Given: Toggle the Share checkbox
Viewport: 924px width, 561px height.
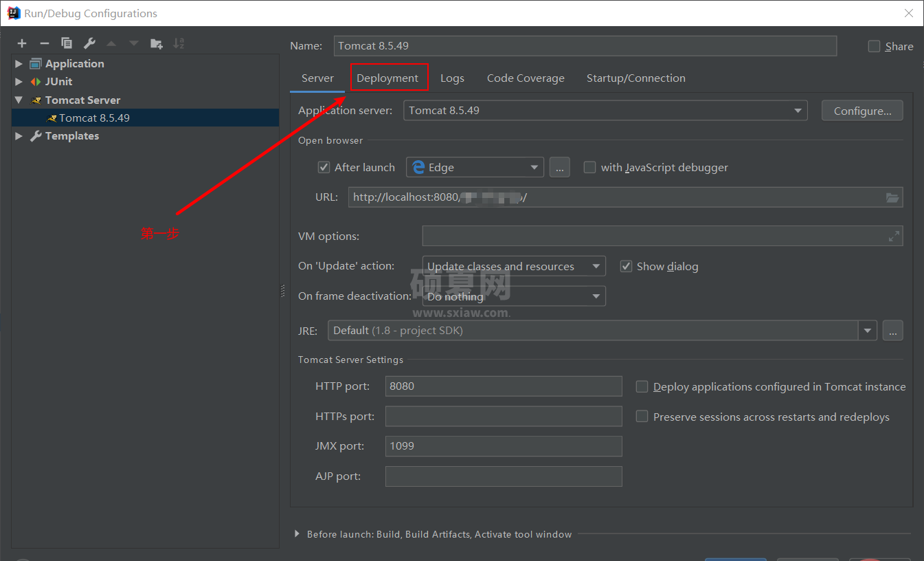Looking at the screenshot, I should tap(874, 46).
